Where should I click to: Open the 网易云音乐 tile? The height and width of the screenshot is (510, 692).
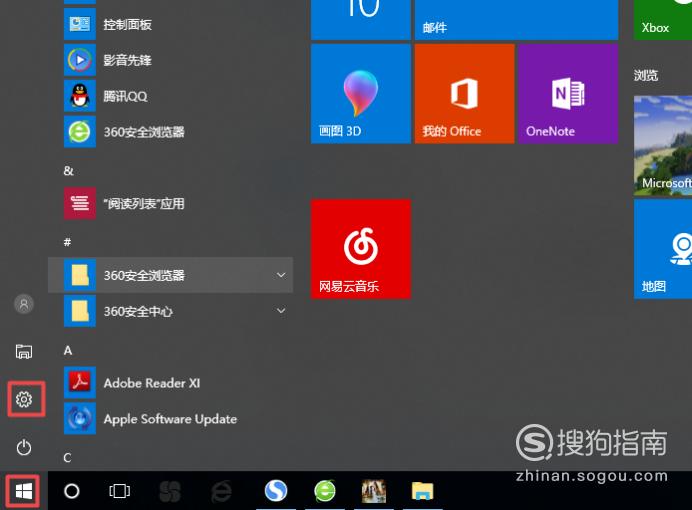[361, 249]
